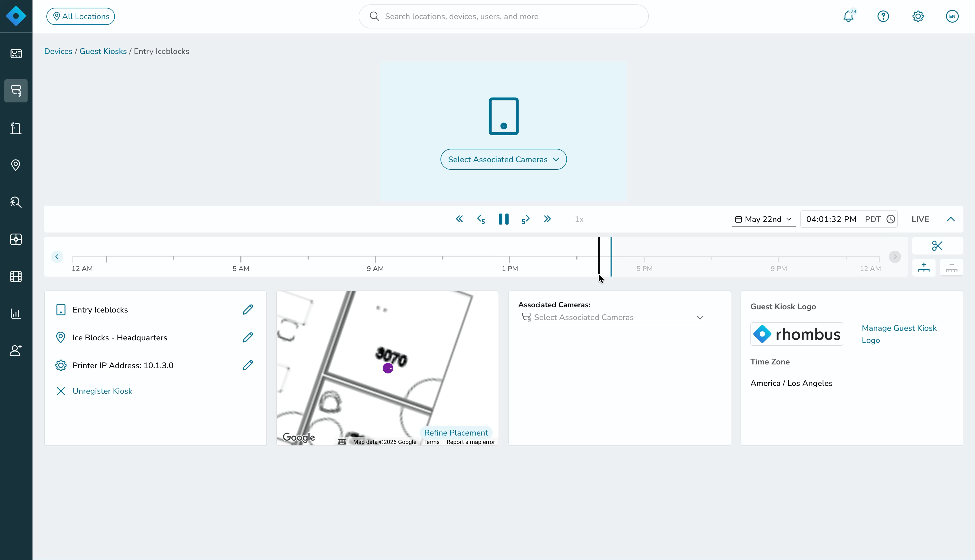975x560 pixels.
Task: Click the Rhombus logo in the sidebar
Action: point(16,16)
